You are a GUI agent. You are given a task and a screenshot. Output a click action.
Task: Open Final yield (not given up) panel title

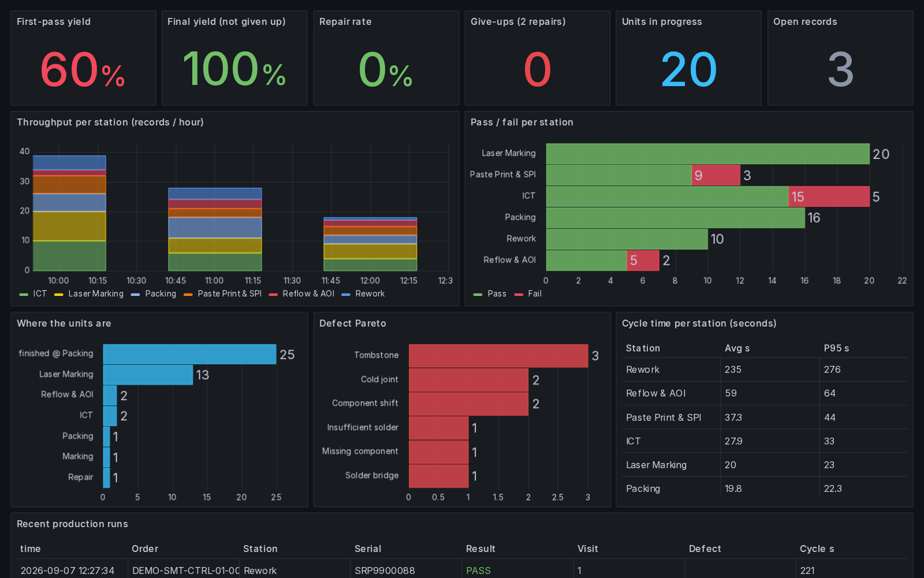[226, 21]
